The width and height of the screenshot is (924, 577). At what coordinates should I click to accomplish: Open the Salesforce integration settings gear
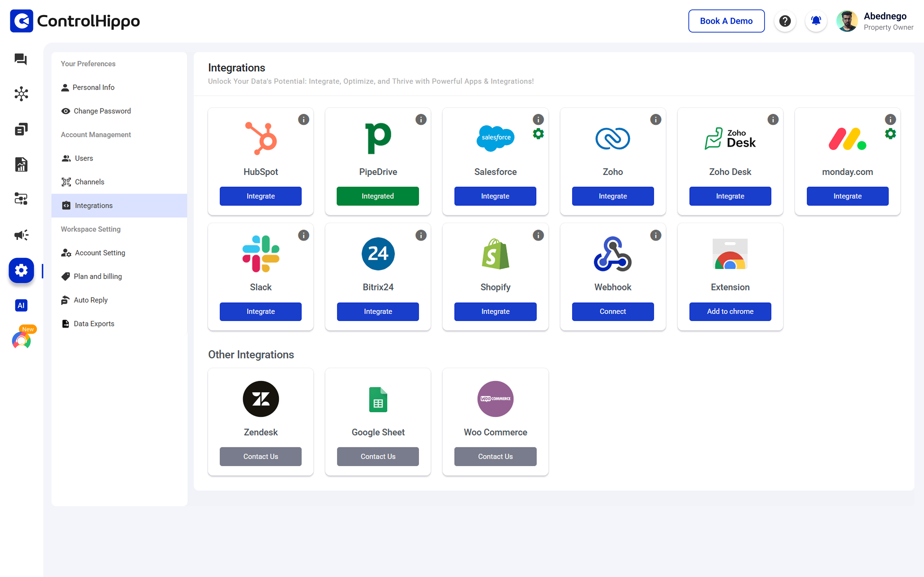[538, 134]
